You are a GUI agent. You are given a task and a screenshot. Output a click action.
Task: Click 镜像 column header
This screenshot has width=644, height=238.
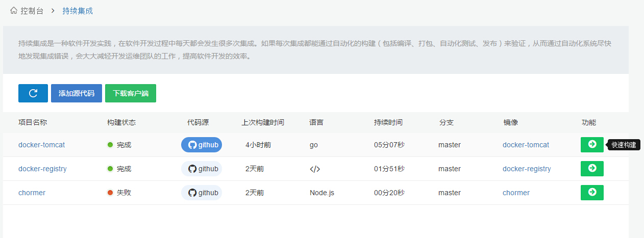pos(511,122)
